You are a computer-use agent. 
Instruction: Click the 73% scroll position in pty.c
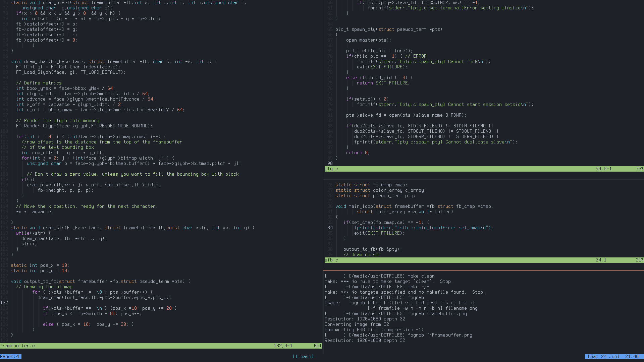[x=639, y=169]
